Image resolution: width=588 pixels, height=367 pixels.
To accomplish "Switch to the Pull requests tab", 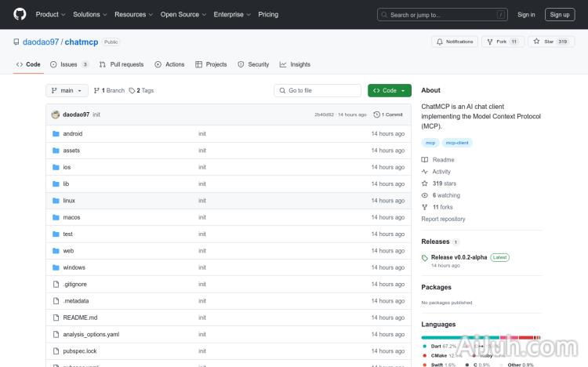I will coord(122,64).
